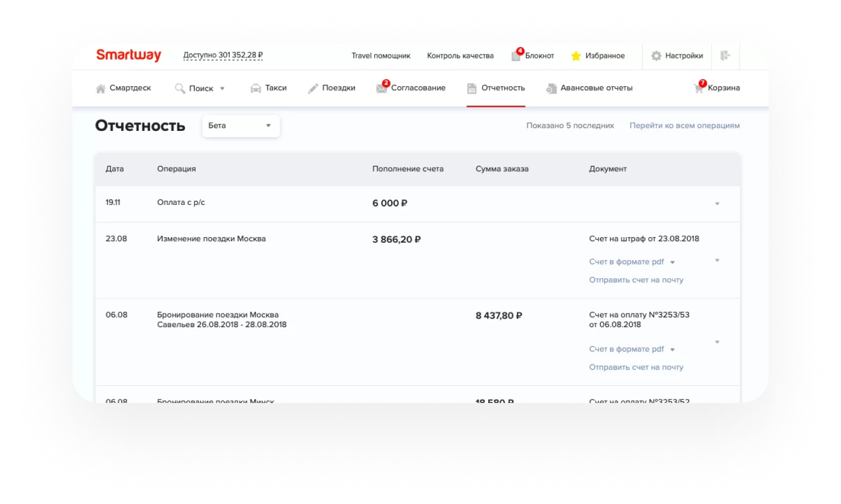Image resolution: width=841 pixels, height=504 pixels.
Task: Click the Избранное star icon
Action: [x=576, y=56]
